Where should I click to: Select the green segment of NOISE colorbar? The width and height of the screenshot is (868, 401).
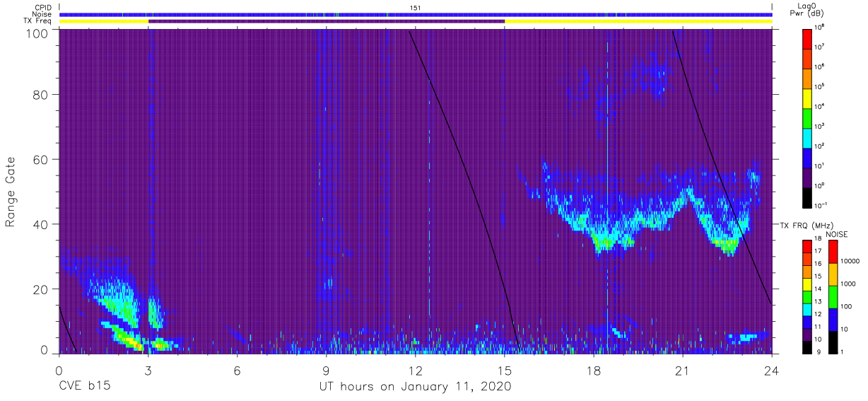(x=833, y=297)
